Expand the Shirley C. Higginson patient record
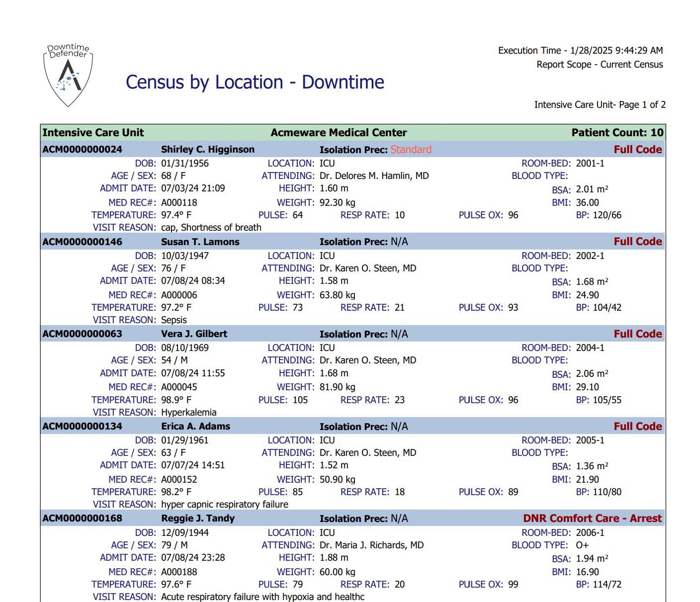This screenshot has width=700, height=602. point(208,149)
